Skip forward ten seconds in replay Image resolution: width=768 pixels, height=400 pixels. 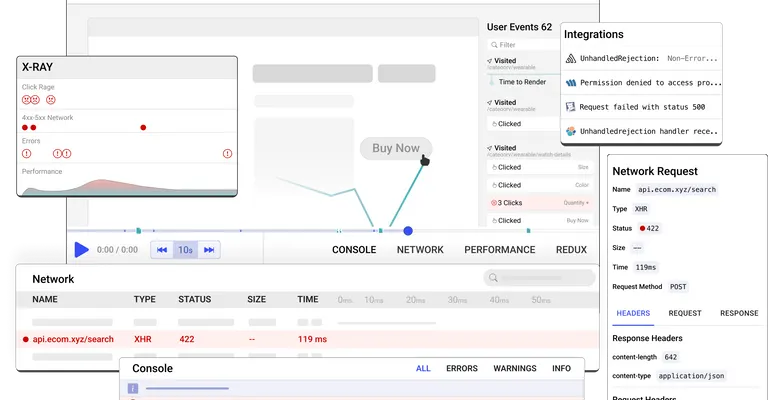(x=209, y=250)
